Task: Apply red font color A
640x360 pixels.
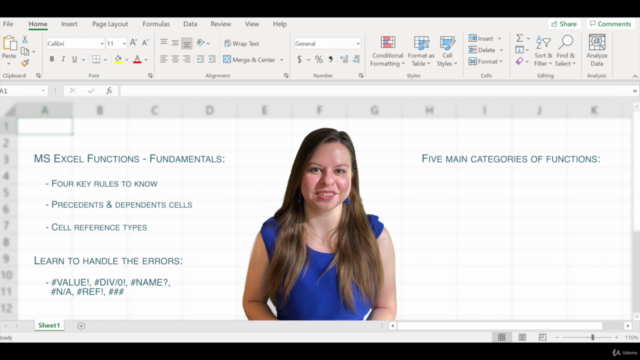Action: click(137, 60)
